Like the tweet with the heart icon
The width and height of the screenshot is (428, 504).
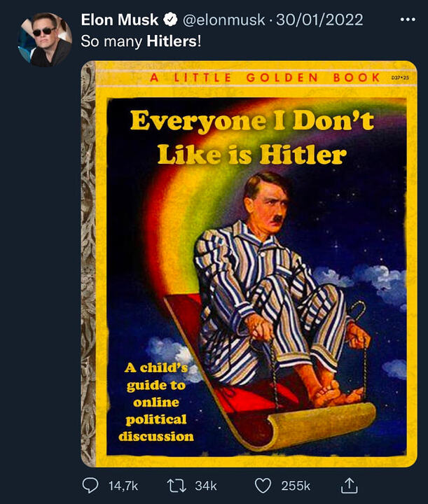(263, 486)
